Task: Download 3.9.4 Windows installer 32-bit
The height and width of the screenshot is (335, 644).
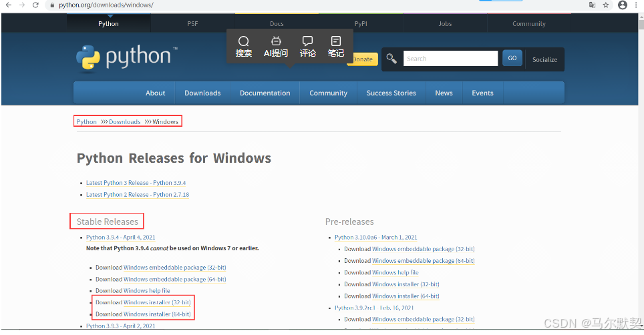Action: point(157,302)
